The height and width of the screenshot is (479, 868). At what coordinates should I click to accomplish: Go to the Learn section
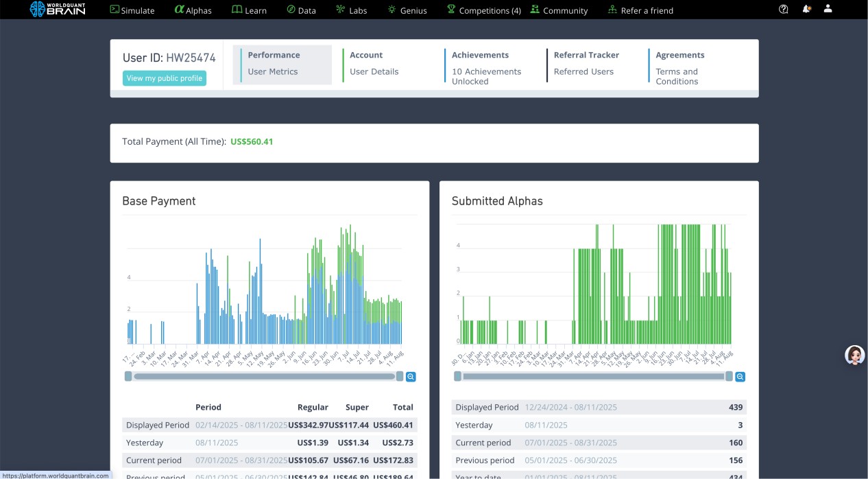pyautogui.click(x=249, y=10)
